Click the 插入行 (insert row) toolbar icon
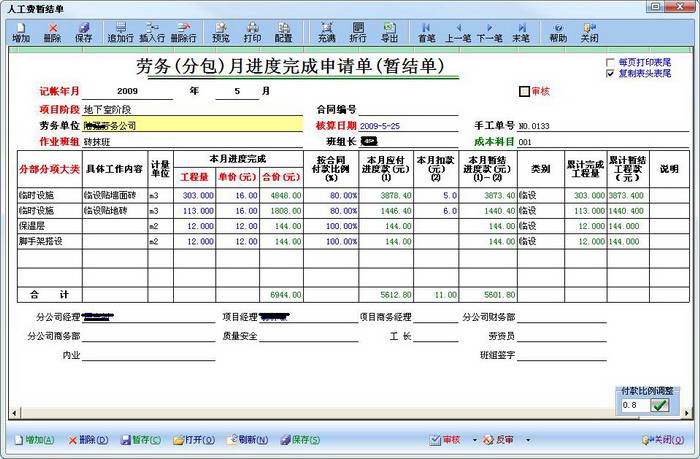Image resolution: width=700 pixels, height=459 pixels. (152, 33)
